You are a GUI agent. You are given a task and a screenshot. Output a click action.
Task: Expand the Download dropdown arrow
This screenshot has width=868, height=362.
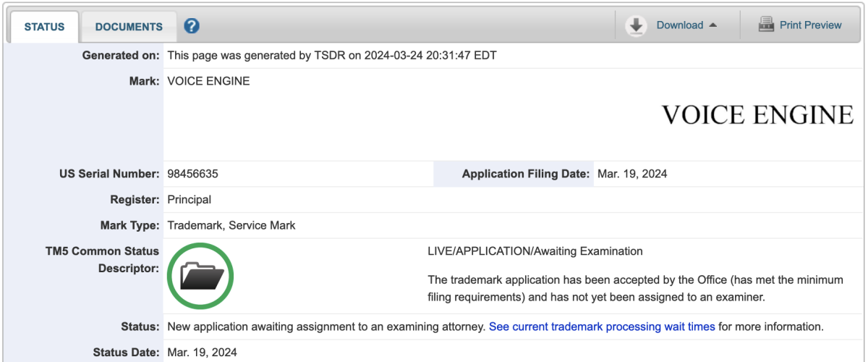pos(713,25)
